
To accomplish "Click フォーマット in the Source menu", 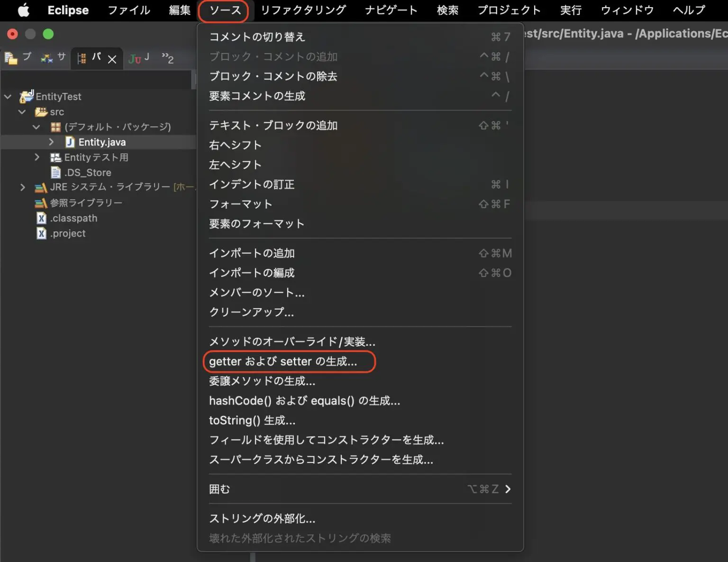I will [240, 204].
